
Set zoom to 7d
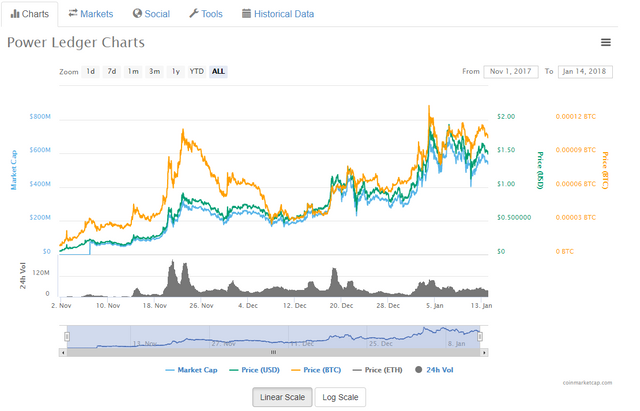point(112,71)
